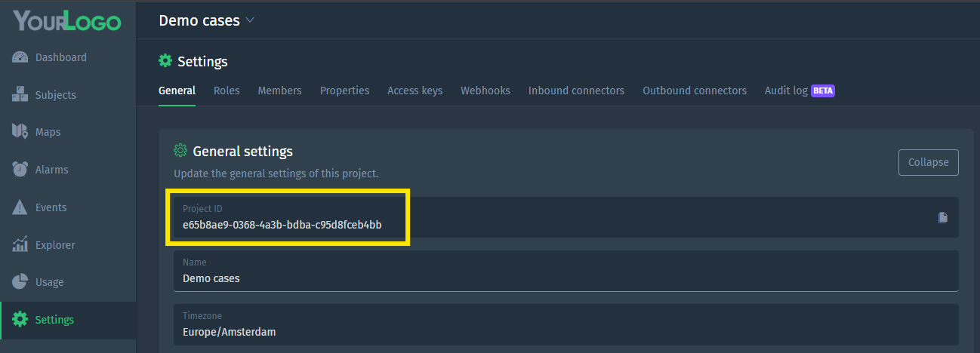Click the Usage pie chart icon
Screen dimensions: 980x353
click(x=20, y=282)
